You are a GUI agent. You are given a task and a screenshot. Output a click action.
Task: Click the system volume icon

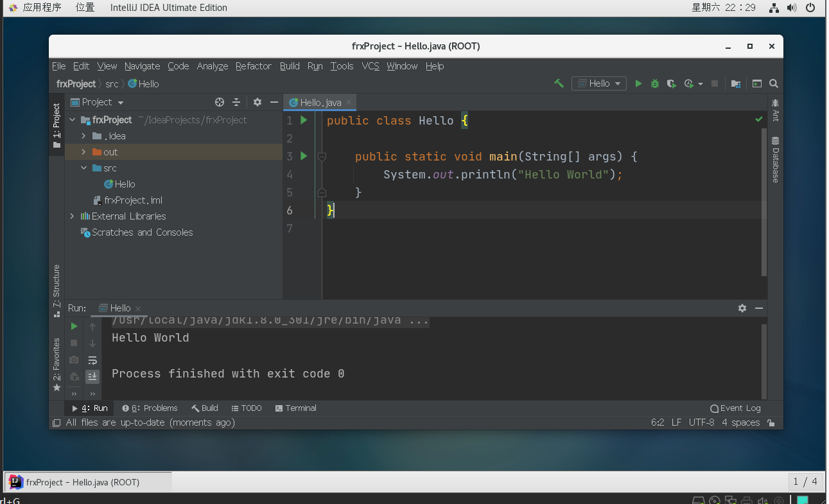click(x=792, y=8)
